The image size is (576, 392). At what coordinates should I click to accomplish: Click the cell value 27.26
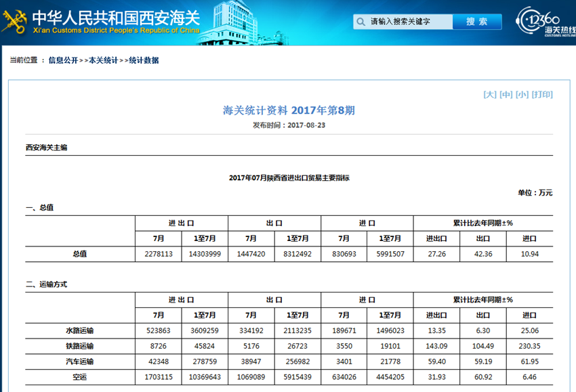click(x=437, y=254)
